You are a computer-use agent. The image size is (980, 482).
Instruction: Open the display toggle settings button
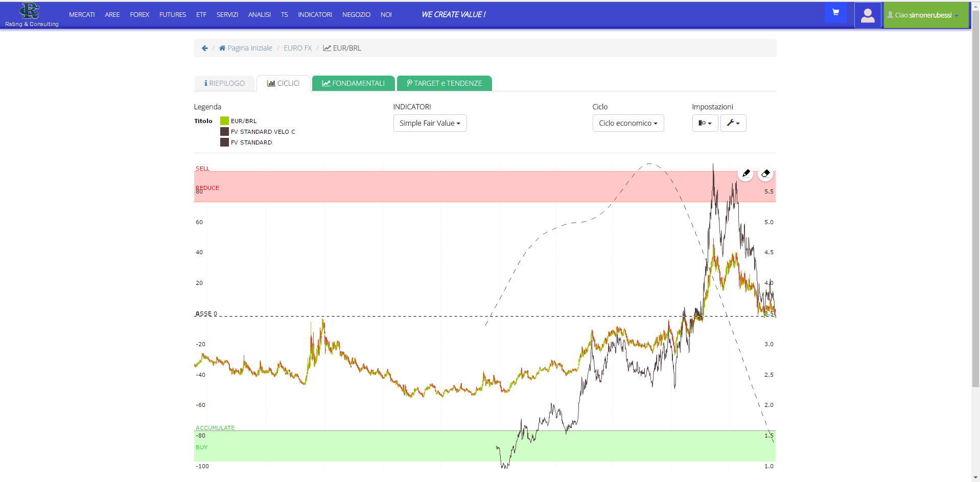(x=705, y=123)
